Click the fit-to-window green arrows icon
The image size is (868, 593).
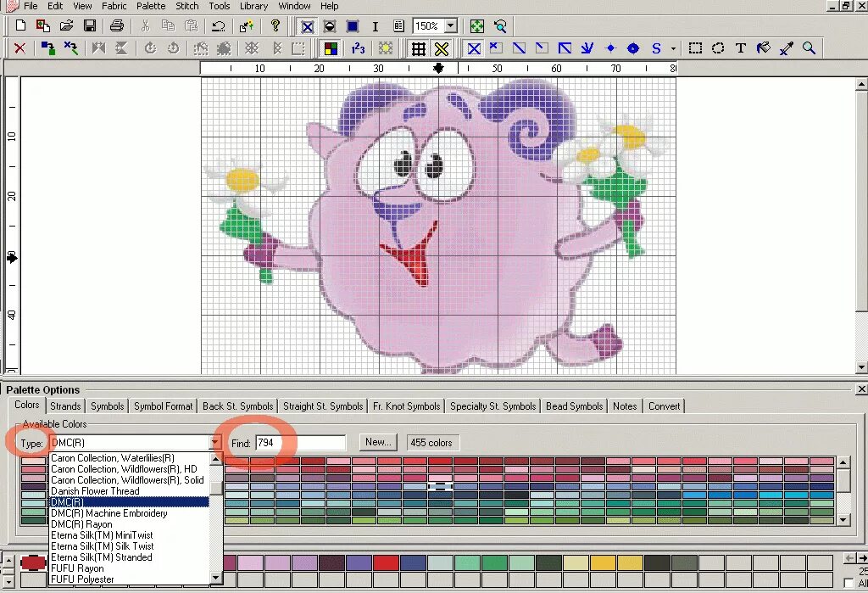point(476,25)
